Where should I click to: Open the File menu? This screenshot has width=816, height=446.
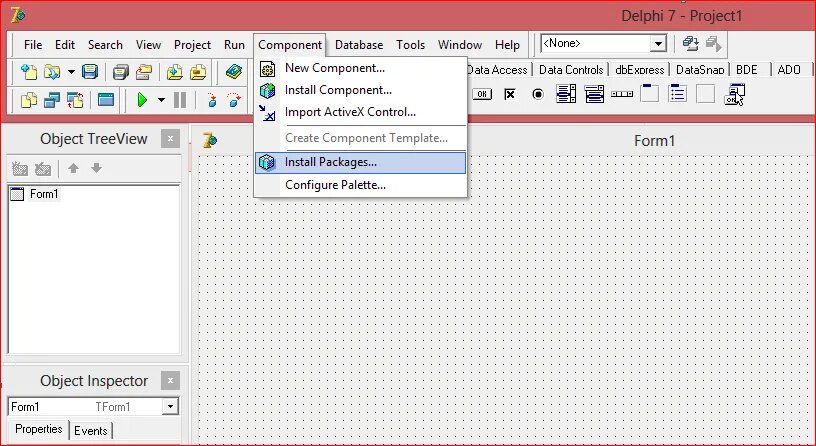(33, 45)
